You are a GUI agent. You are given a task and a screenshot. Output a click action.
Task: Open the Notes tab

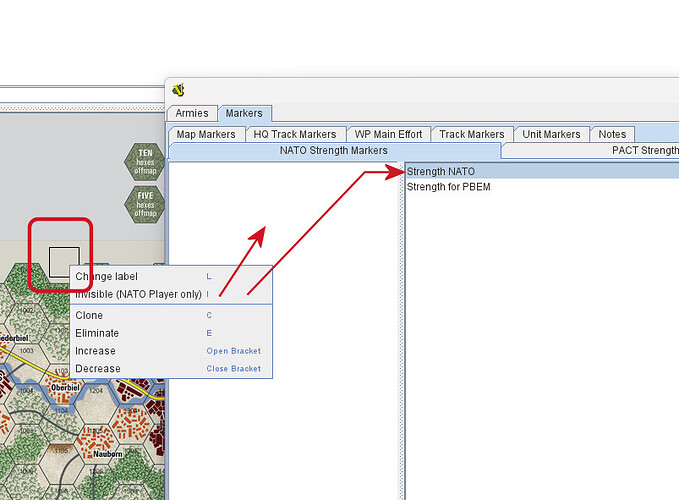612,134
